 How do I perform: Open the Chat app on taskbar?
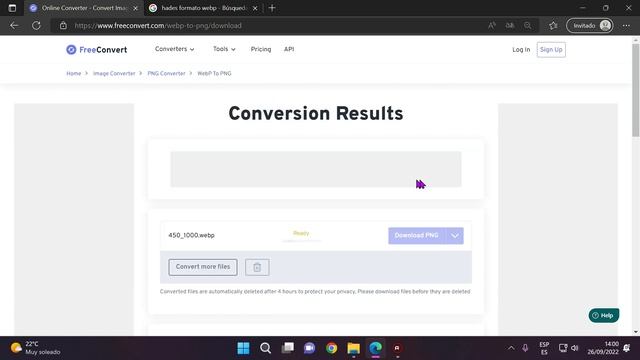point(310,348)
